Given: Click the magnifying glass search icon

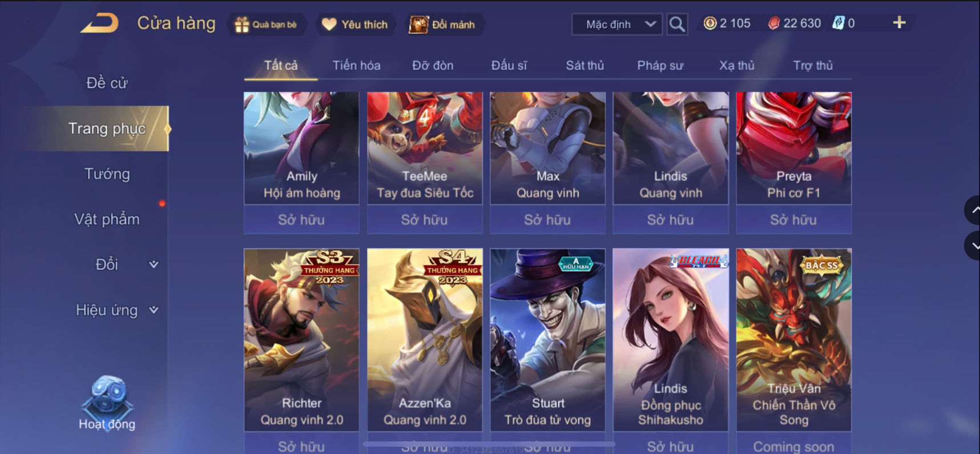Looking at the screenshot, I should tap(677, 24).
